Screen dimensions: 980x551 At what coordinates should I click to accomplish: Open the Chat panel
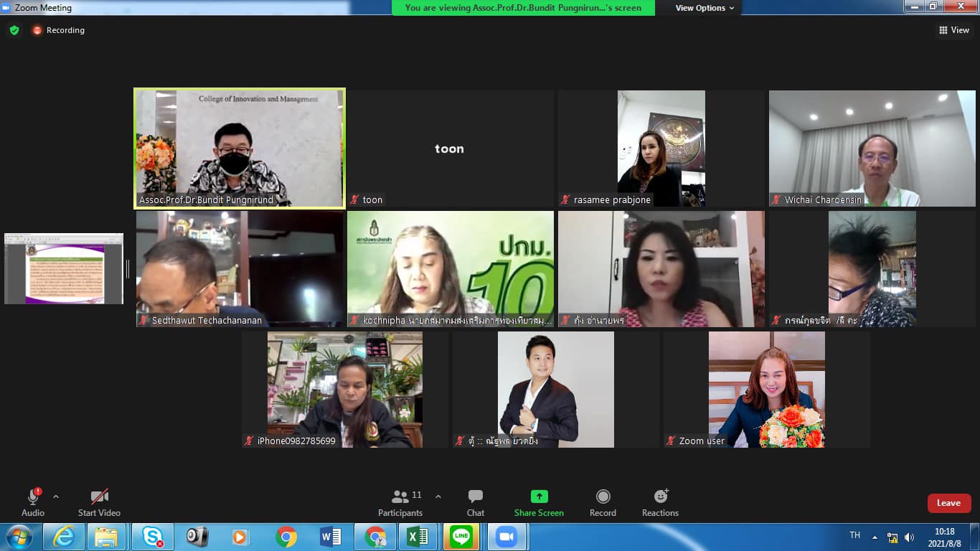pyautogui.click(x=475, y=502)
